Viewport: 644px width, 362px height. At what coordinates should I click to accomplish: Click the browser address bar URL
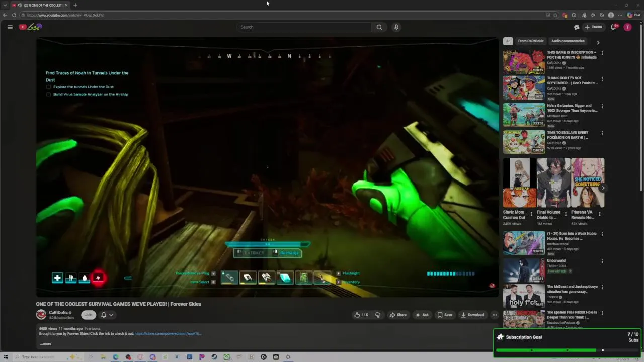tap(65, 15)
